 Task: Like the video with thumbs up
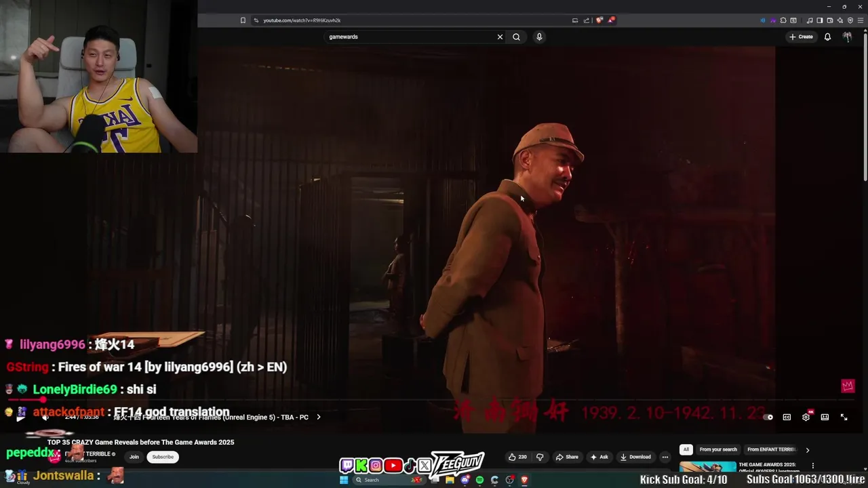point(517,457)
